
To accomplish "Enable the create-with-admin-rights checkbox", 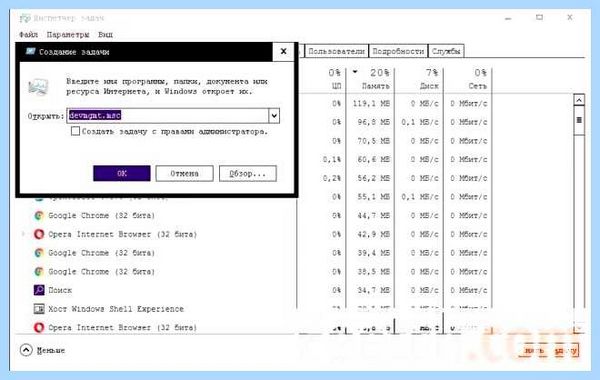I will (75, 131).
